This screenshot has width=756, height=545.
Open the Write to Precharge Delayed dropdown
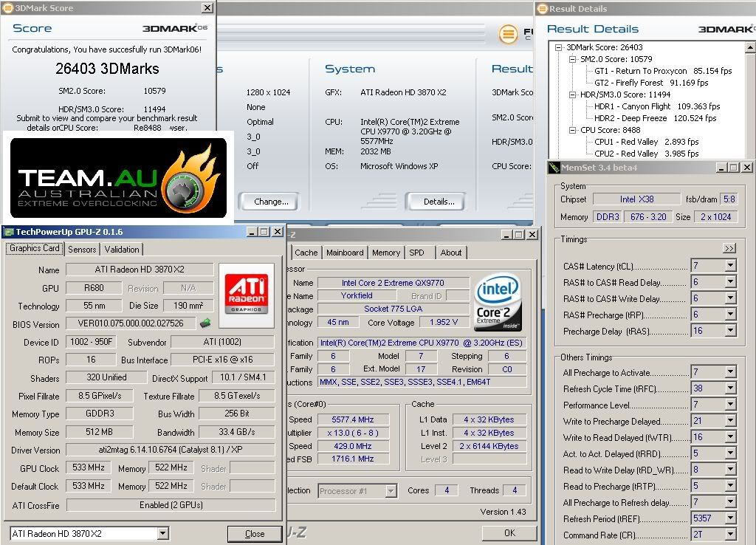click(x=730, y=421)
